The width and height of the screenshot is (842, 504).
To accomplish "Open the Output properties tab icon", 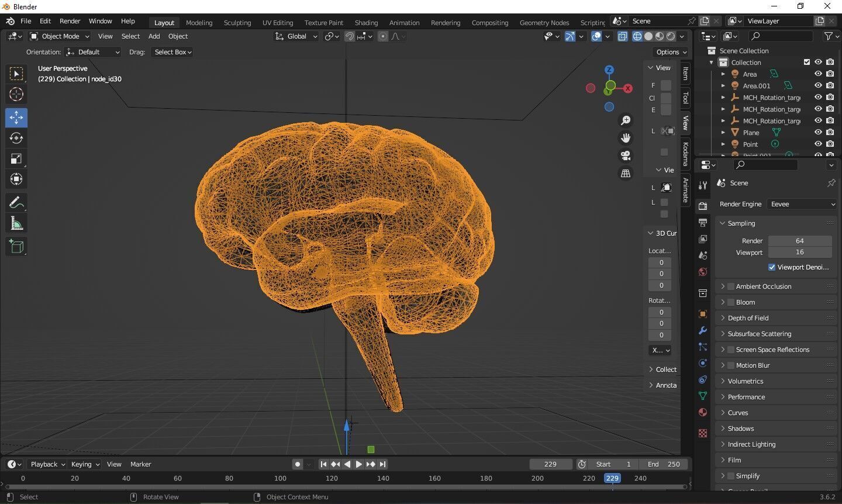I will (x=703, y=223).
